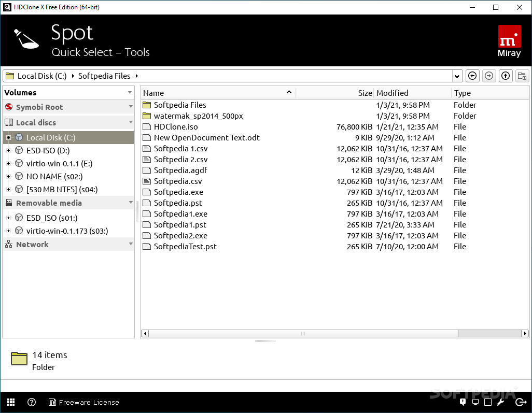Select the Softpedia 2.csv file

tap(180, 160)
